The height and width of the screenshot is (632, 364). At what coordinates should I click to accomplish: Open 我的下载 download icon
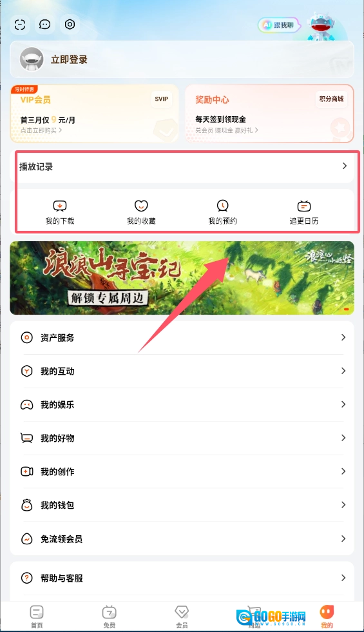point(59,206)
